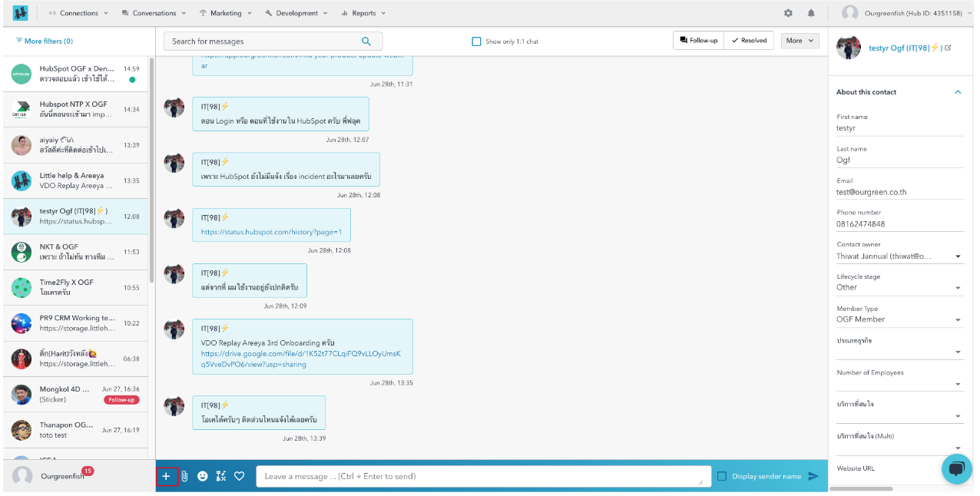This screenshot has height=496, width=980.
Task: Open the บริการที่สนใจ (Multi) dropdown
Action: pos(899,448)
